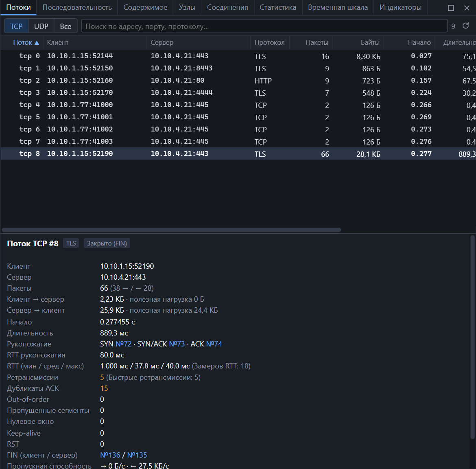The width and height of the screenshot is (476, 469).
Task: Sort table by Сервер column
Action: coord(199,42)
